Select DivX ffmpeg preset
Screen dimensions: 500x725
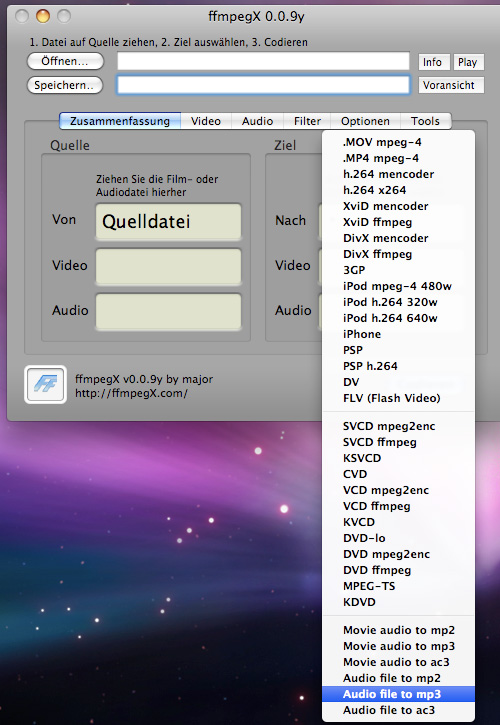click(398, 254)
